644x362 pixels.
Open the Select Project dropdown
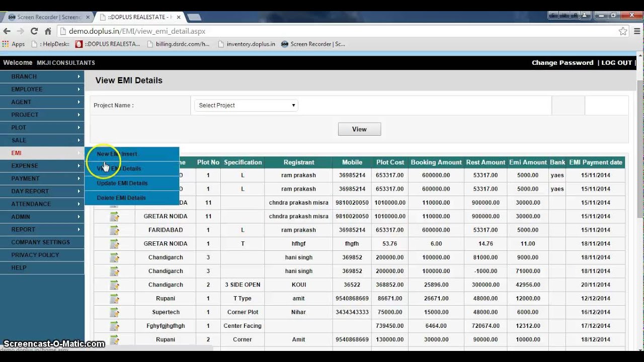pos(247,106)
